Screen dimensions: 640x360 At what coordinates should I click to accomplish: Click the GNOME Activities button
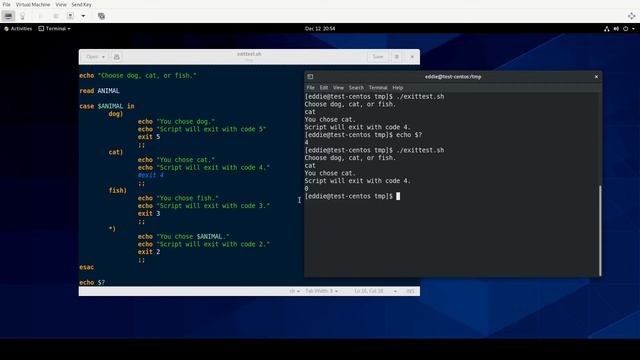tap(18, 29)
